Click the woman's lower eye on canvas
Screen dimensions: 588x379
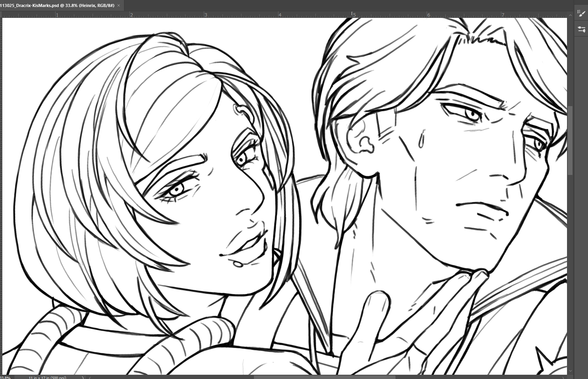[177, 190]
